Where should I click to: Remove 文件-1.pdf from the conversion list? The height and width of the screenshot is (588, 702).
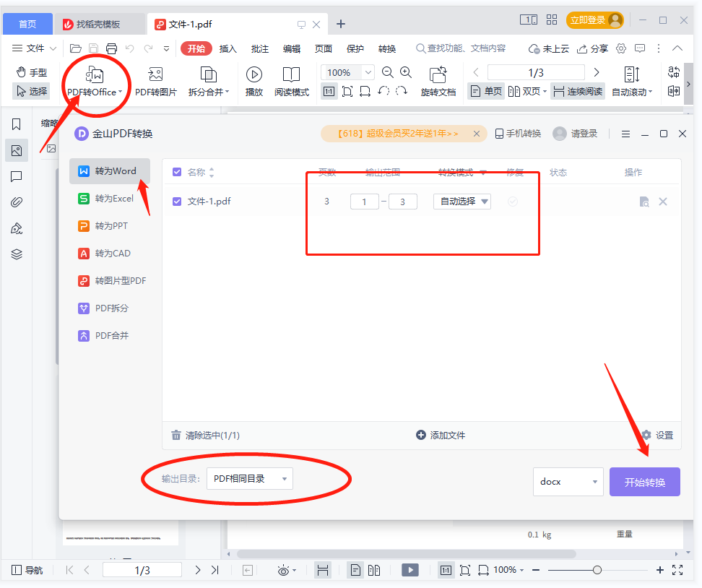pyautogui.click(x=663, y=202)
